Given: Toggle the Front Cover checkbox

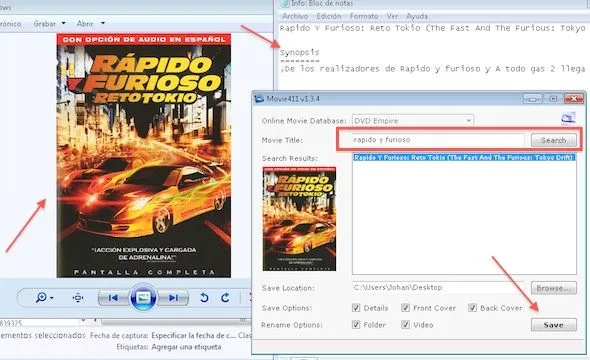Looking at the screenshot, I should pos(405,308).
